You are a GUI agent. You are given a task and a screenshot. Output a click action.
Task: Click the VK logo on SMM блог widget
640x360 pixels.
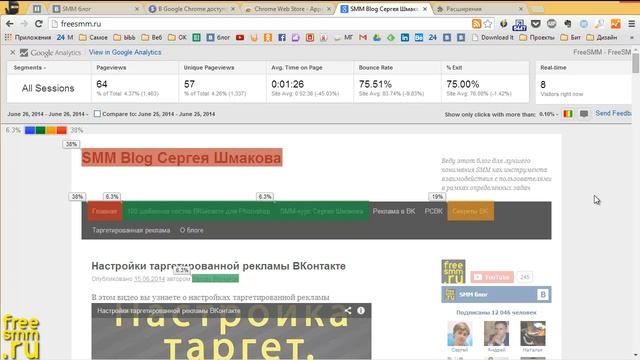pyautogui.click(x=543, y=294)
